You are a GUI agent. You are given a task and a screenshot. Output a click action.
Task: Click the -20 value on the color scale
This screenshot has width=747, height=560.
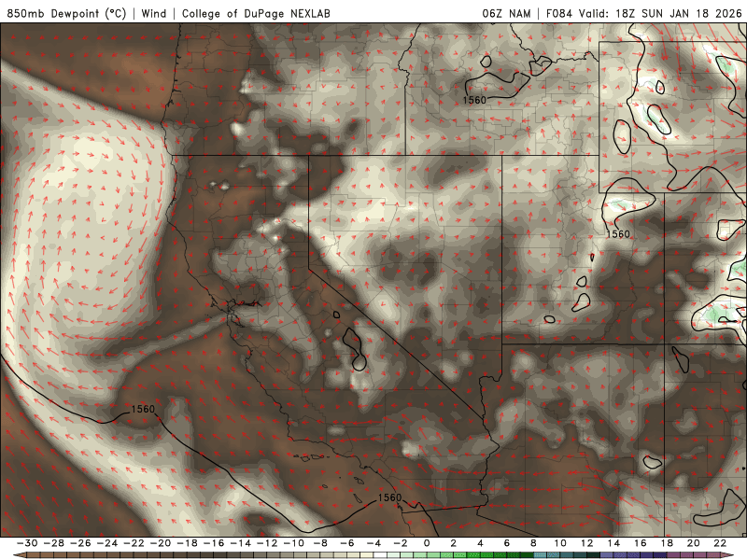[161, 543]
